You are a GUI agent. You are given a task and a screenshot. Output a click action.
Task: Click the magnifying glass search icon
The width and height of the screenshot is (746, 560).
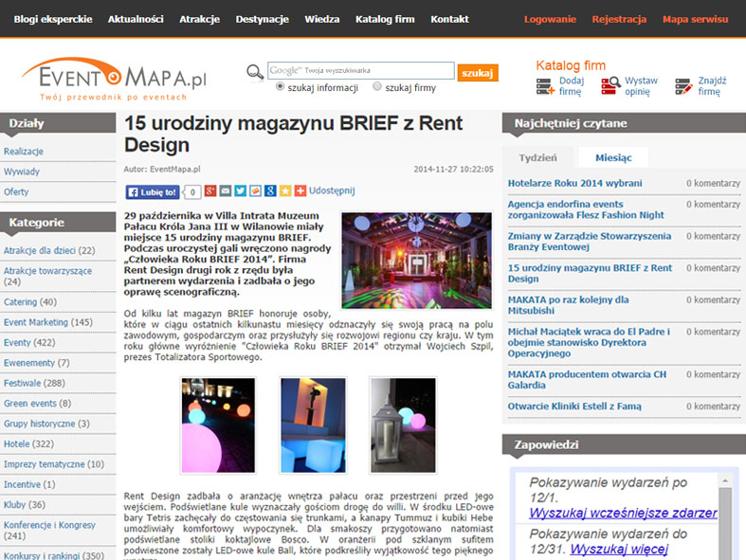point(255,72)
